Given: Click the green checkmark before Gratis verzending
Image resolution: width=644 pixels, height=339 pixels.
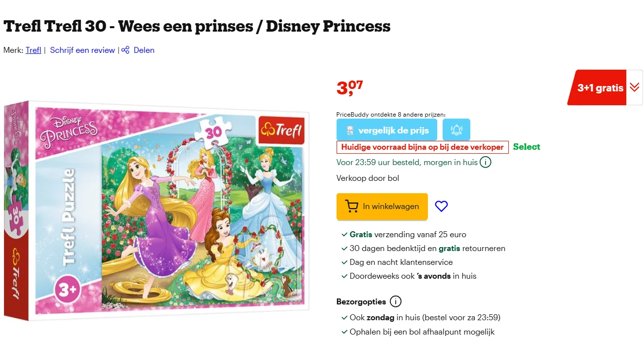Looking at the screenshot, I should 344,234.
